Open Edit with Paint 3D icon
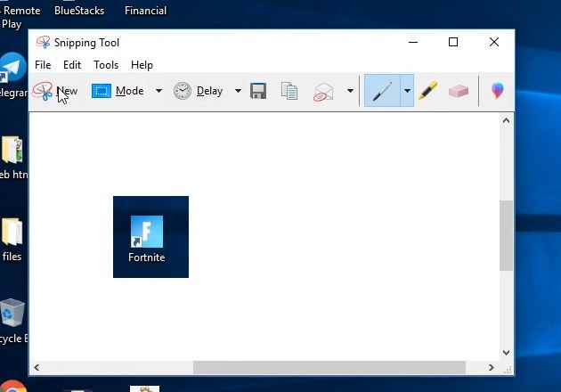This screenshot has height=392, width=561. tap(497, 91)
